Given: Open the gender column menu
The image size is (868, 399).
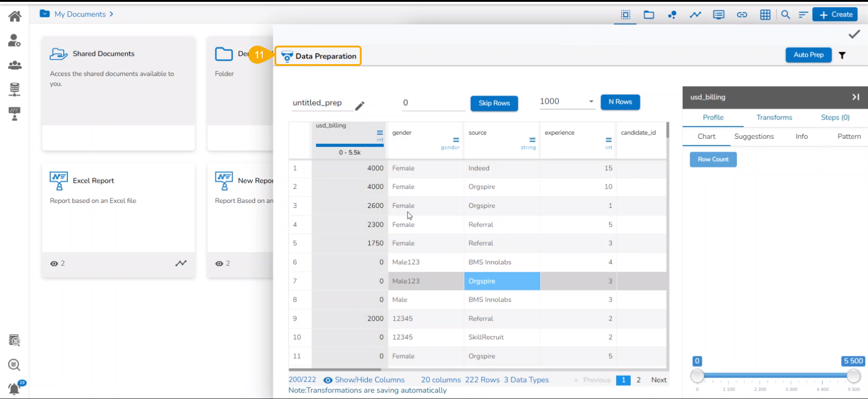Looking at the screenshot, I should coord(456,140).
